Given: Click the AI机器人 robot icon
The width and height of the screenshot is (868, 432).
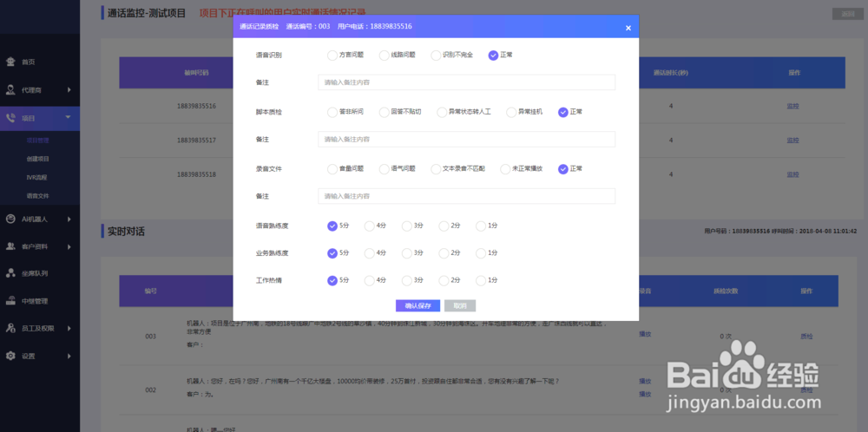Looking at the screenshot, I should coord(10,219).
